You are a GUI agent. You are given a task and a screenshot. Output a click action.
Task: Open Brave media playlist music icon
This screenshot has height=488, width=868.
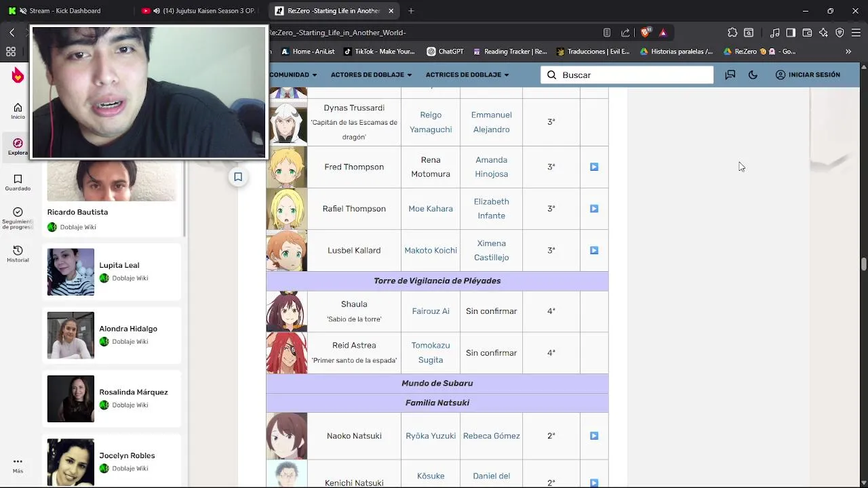tap(774, 33)
